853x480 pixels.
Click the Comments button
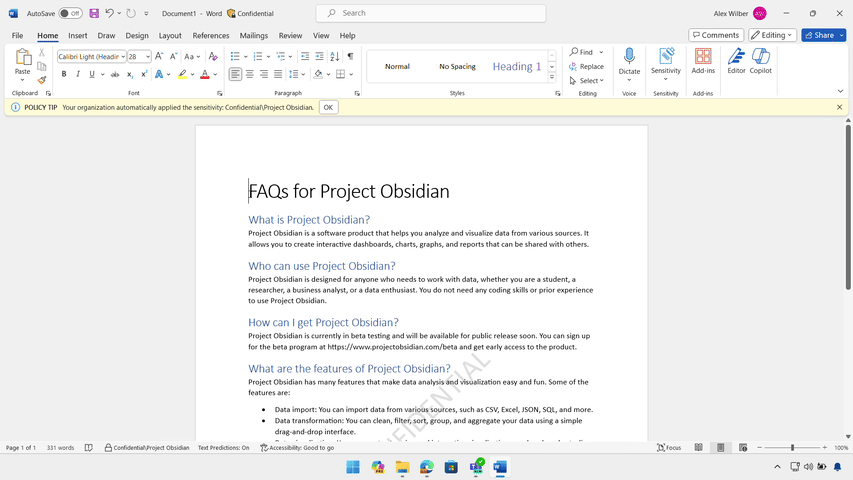point(716,35)
